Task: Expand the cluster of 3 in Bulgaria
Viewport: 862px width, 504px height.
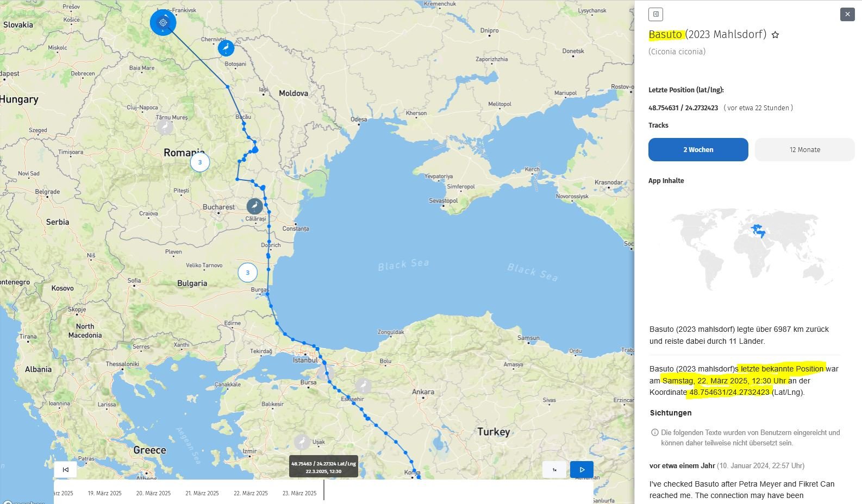Action: 248,273
